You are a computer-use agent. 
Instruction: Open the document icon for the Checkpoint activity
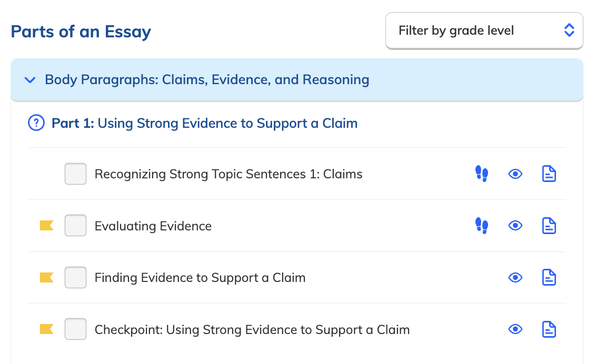549,329
